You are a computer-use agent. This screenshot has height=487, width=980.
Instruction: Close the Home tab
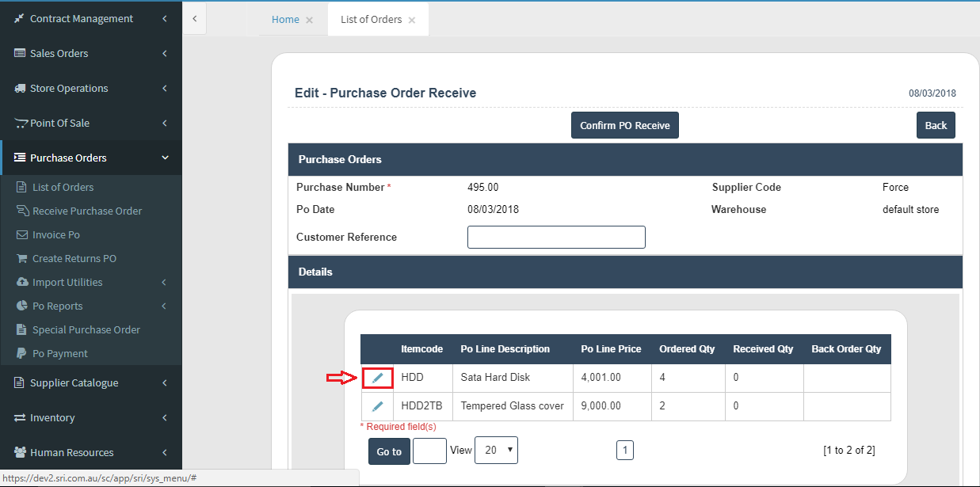click(310, 21)
